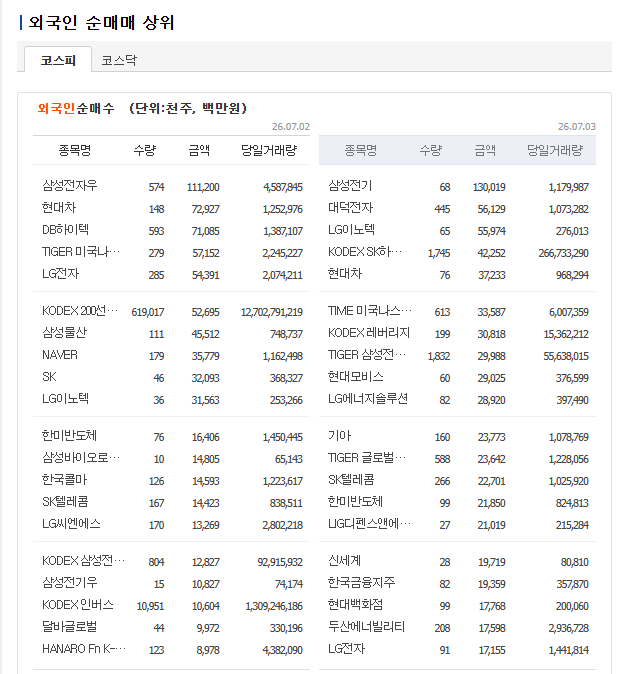Viewport: 617px width, 674px height.
Task: Open the KODEX 삼성전… ETF link
Action: point(83,561)
